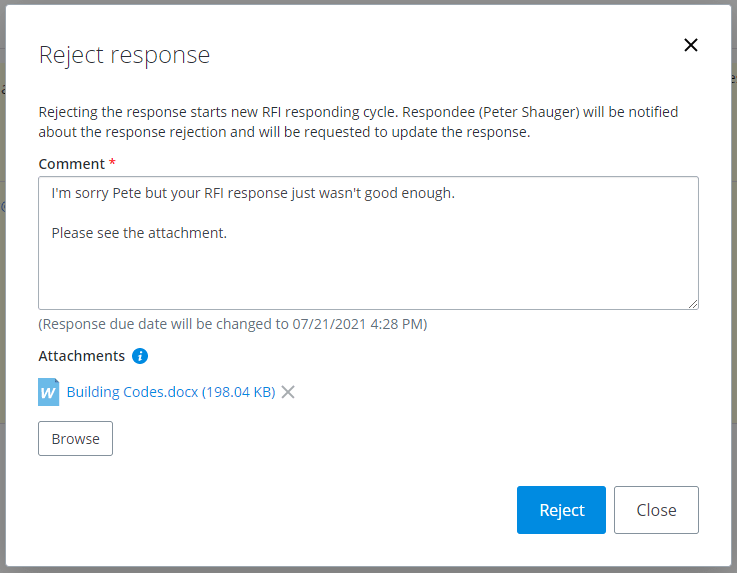The image size is (737, 573).
Task: Close the dialog with the X icon
Action: coord(690,45)
